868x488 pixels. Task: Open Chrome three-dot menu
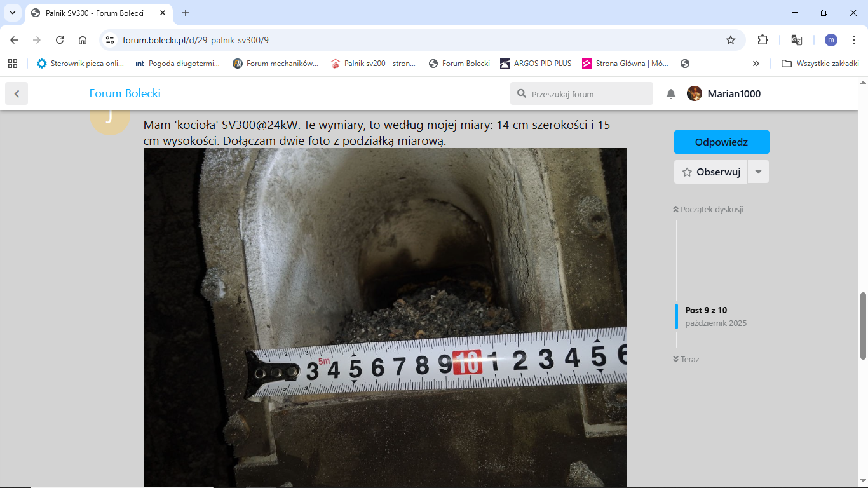point(854,40)
